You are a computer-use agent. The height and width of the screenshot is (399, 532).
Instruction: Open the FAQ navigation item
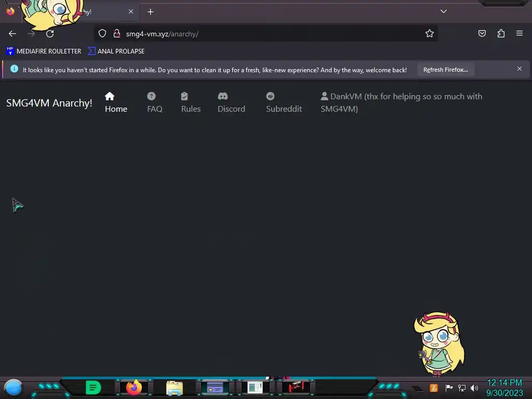155,102
